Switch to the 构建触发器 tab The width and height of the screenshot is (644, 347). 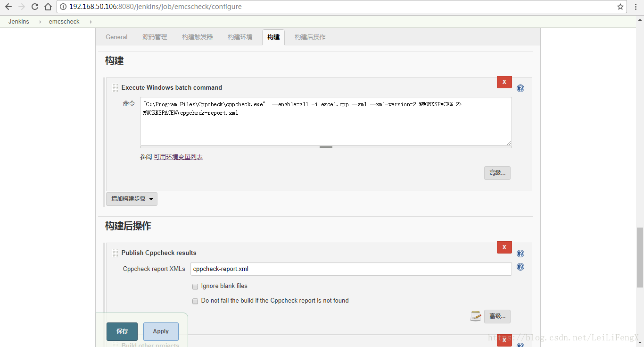pos(198,37)
